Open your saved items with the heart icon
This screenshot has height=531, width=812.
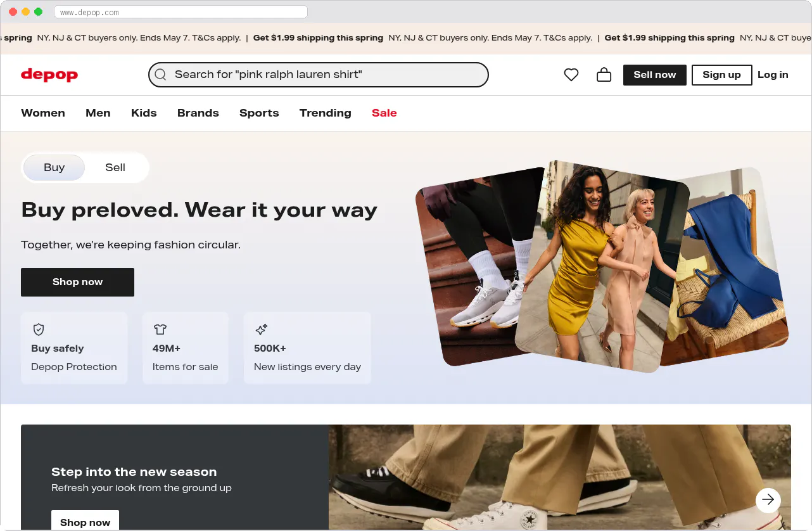coord(571,74)
